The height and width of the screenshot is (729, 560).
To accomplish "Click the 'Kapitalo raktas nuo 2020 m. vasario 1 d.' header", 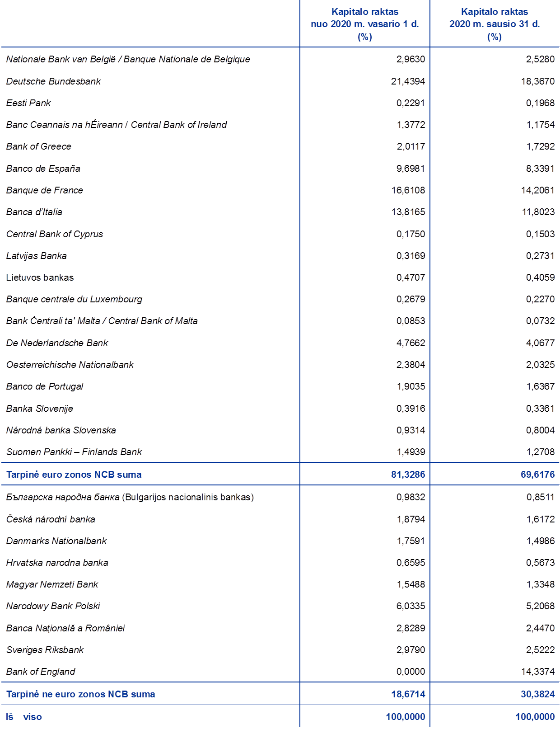I will click(x=364, y=24).
